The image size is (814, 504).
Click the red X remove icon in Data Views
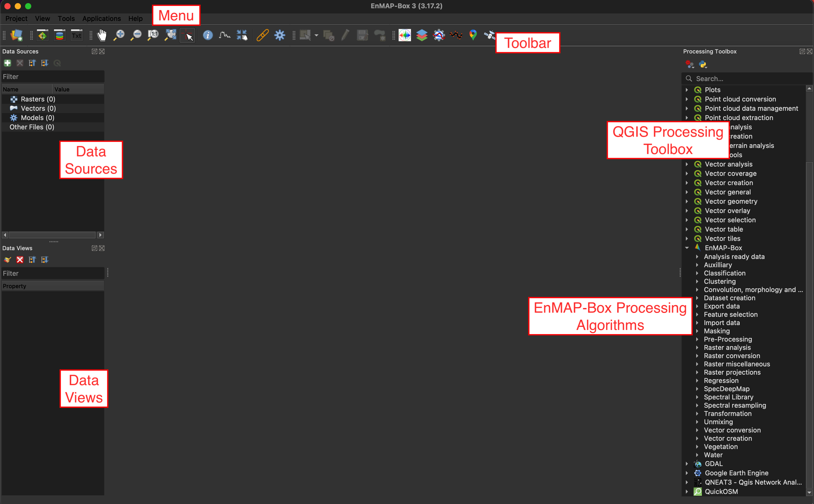click(x=20, y=260)
